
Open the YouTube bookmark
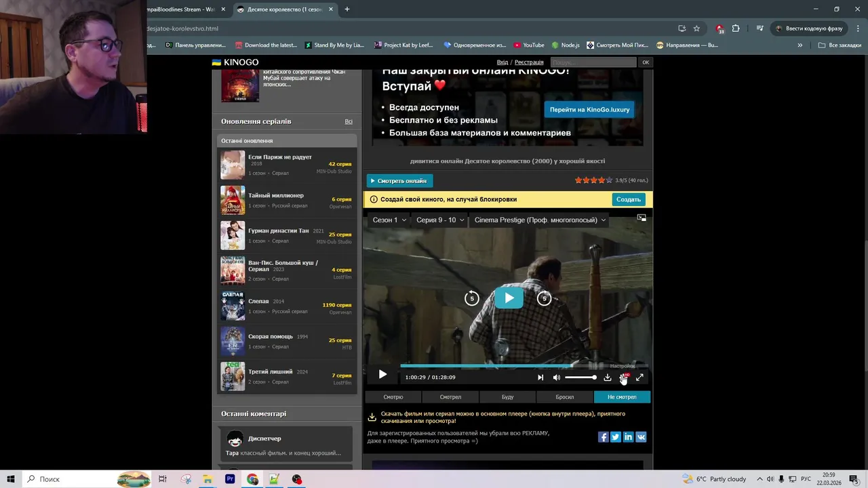tap(529, 45)
